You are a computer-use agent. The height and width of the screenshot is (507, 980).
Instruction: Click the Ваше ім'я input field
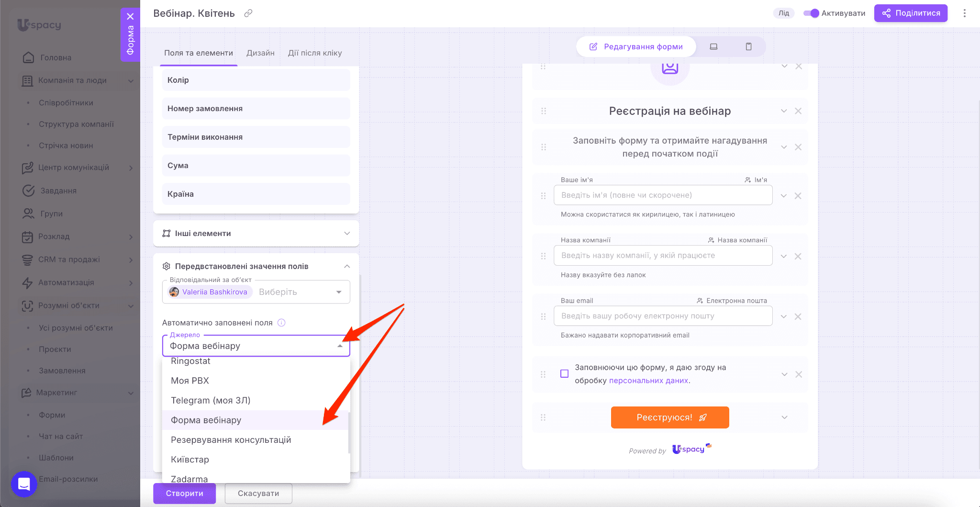click(x=663, y=195)
